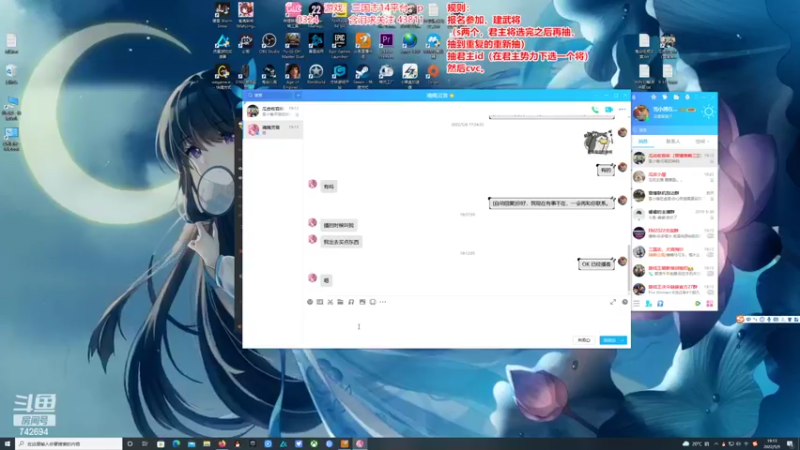Open Adobe Premiere Pro desktop shortcut
The width and height of the screenshot is (800, 450).
click(x=386, y=43)
